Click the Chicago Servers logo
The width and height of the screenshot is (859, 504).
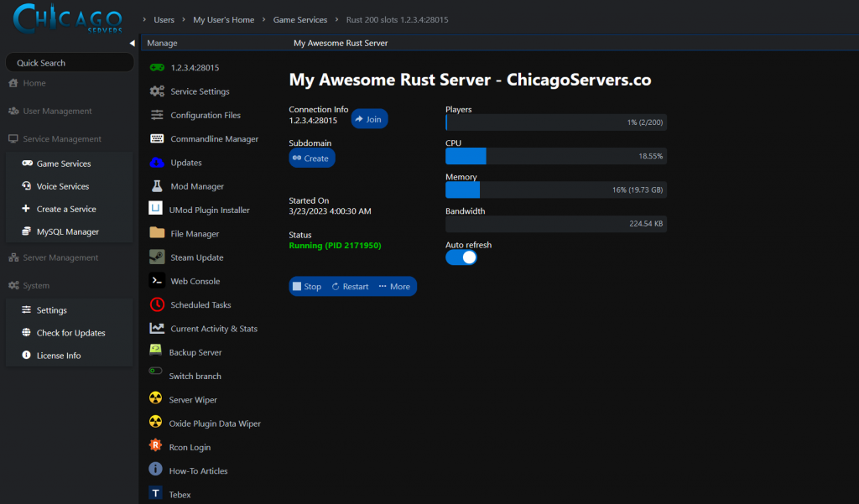67,18
